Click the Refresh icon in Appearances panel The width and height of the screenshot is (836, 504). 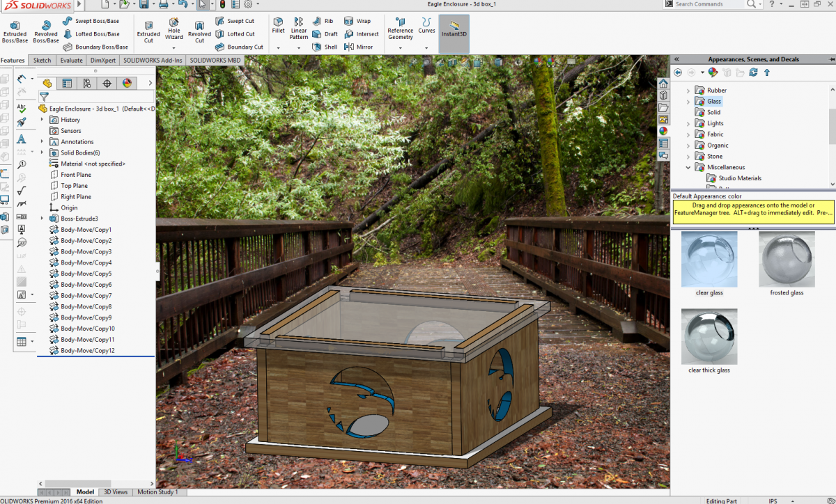pos(752,72)
